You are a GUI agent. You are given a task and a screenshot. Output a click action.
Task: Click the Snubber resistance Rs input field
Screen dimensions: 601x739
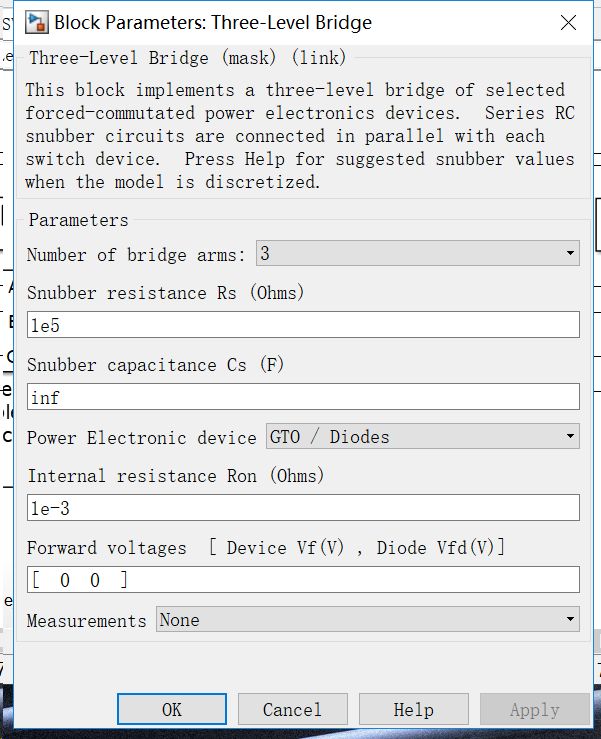[303, 325]
